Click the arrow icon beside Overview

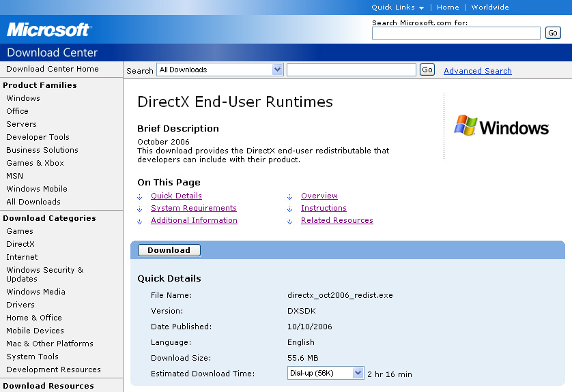coord(290,196)
